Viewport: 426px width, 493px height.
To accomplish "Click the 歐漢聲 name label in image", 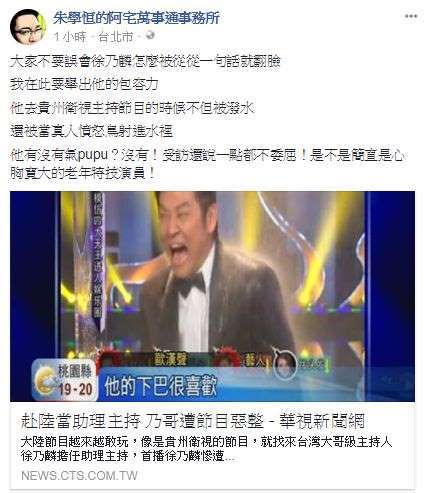I will click(171, 360).
